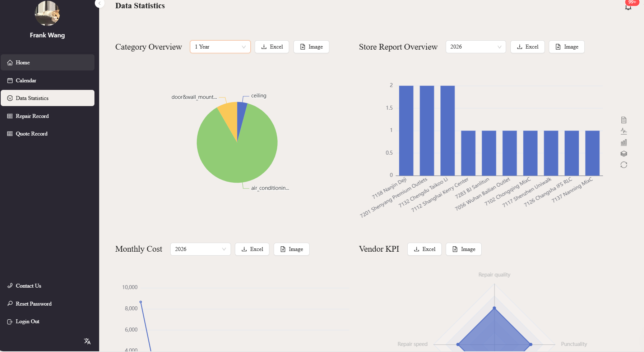Click the 'Frank Wang' user name

click(47, 35)
